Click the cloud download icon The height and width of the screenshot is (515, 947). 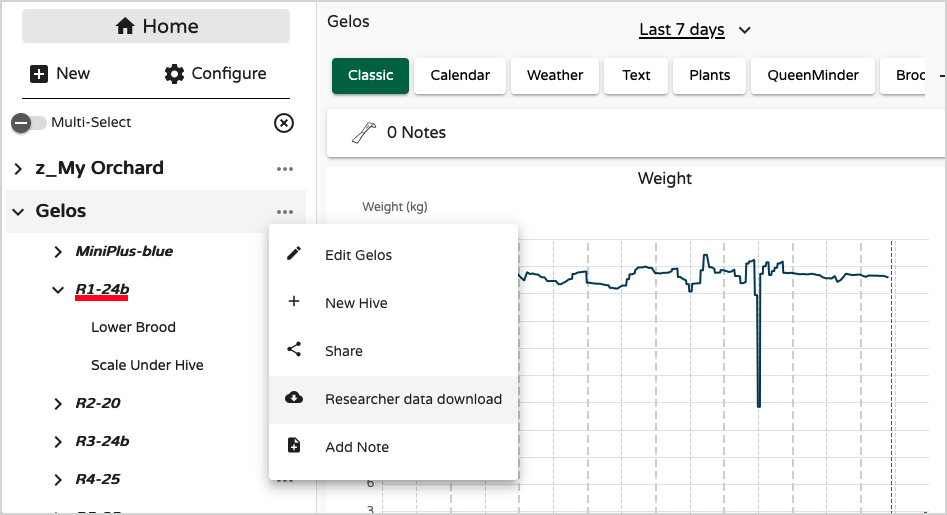294,398
